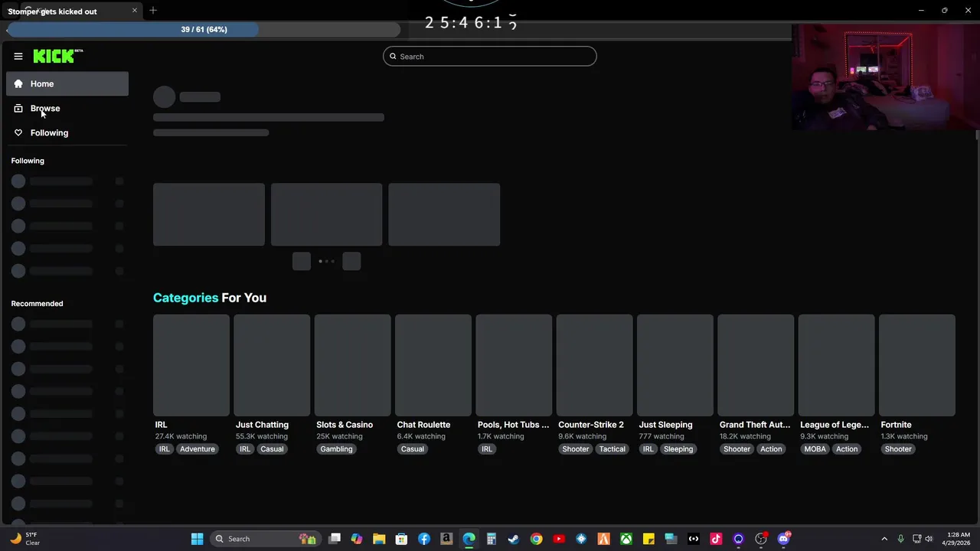The height and width of the screenshot is (551, 980).
Task: Open the hamburger sidebar menu
Action: pyautogui.click(x=18, y=56)
